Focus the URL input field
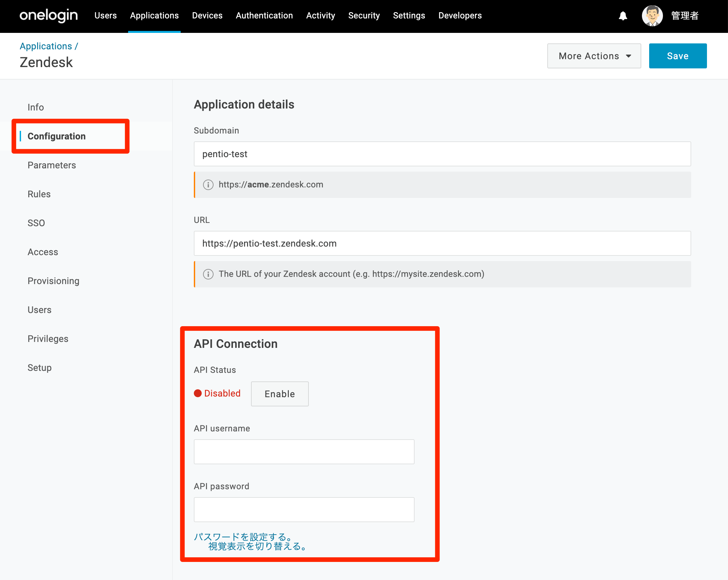 click(442, 244)
